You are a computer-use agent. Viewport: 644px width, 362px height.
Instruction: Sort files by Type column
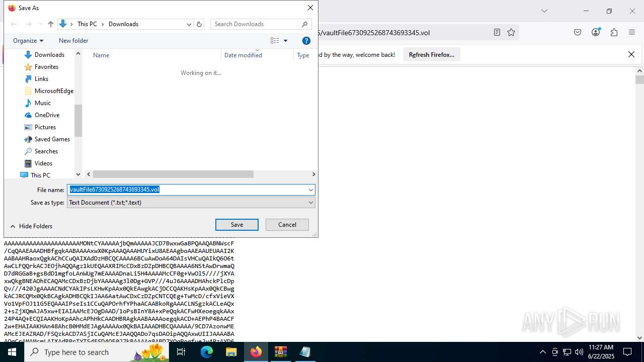303,55
